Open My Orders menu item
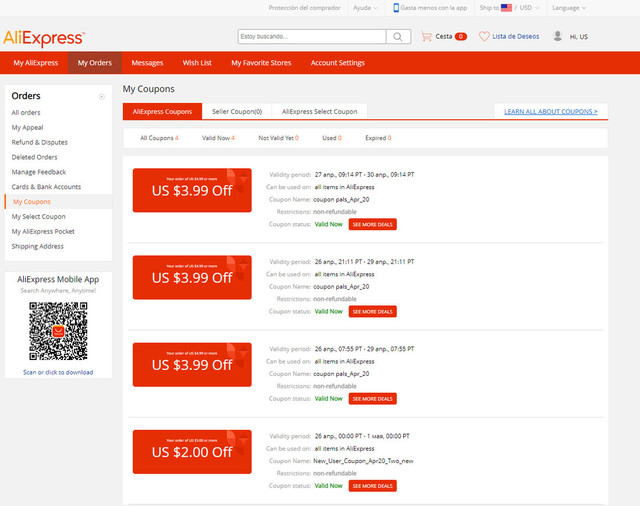640x506 pixels. click(95, 63)
